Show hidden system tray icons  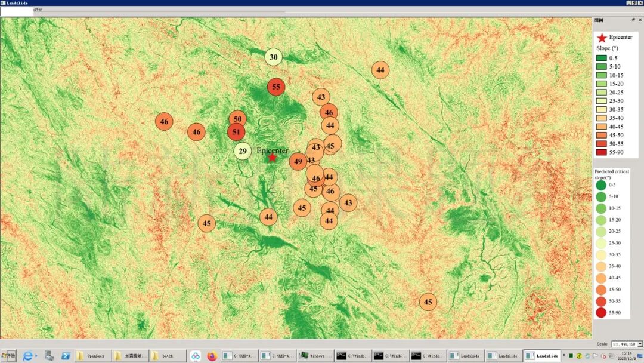(564, 356)
